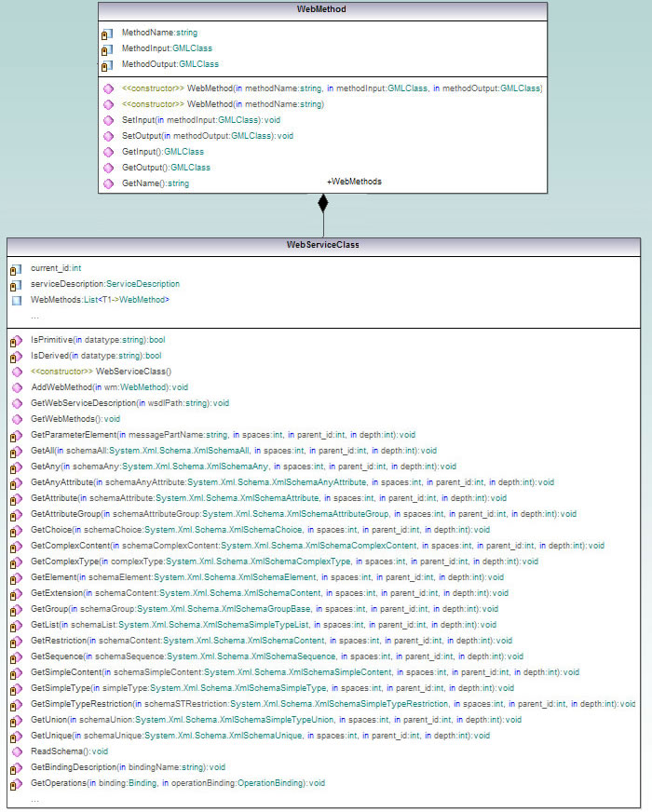652x812 pixels.
Task: Click the locked icon beside GetList method
Action: tap(16, 626)
